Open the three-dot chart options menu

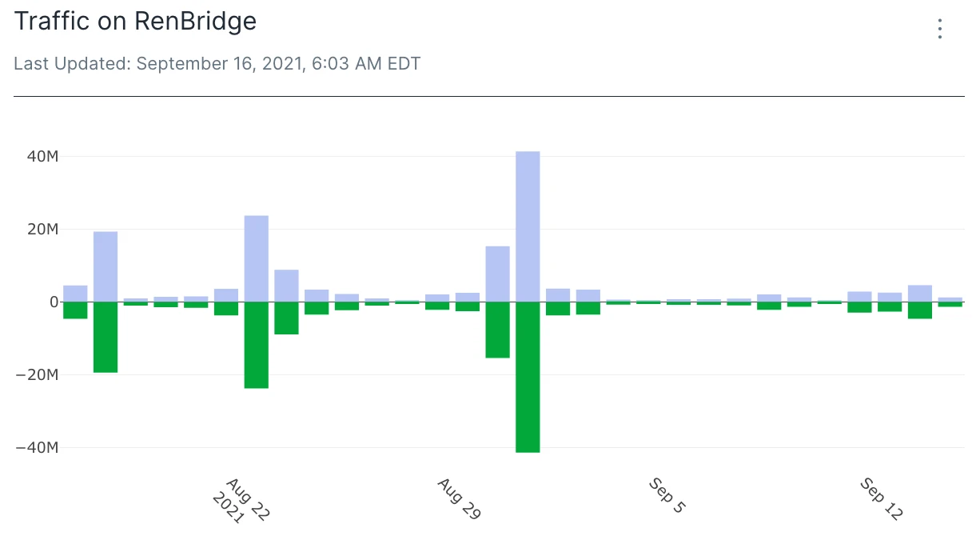(x=940, y=29)
